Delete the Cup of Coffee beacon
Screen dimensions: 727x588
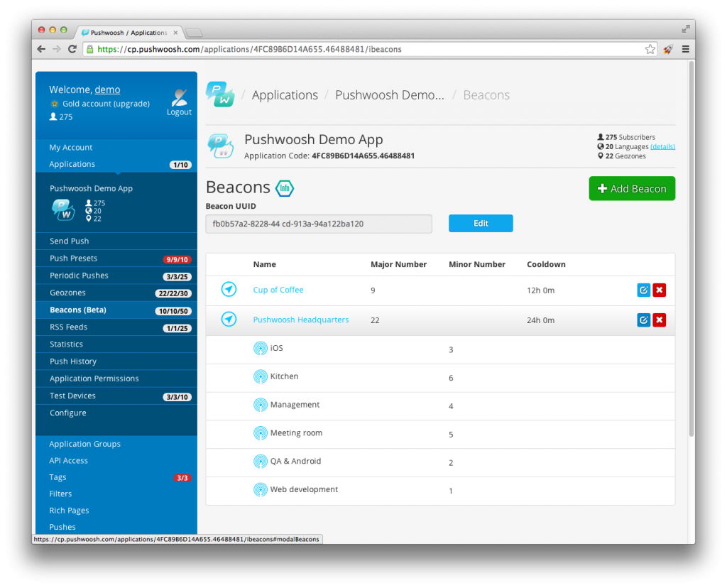pyautogui.click(x=660, y=290)
